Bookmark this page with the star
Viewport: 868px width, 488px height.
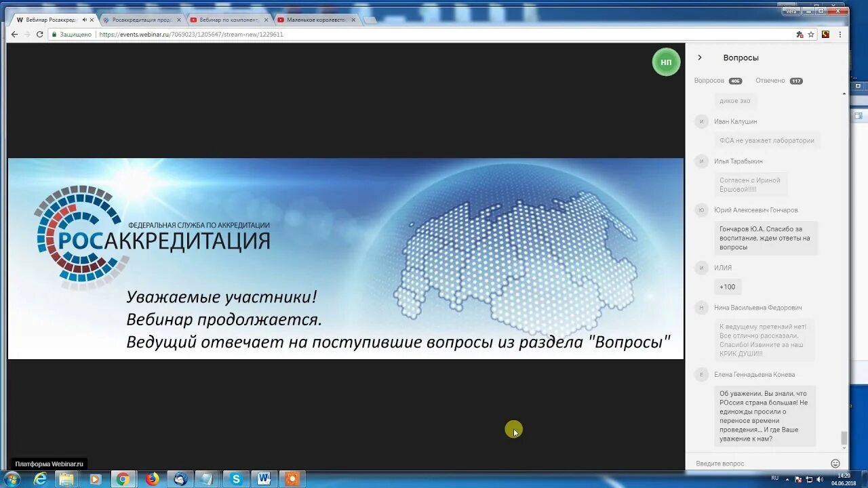coord(811,35)
